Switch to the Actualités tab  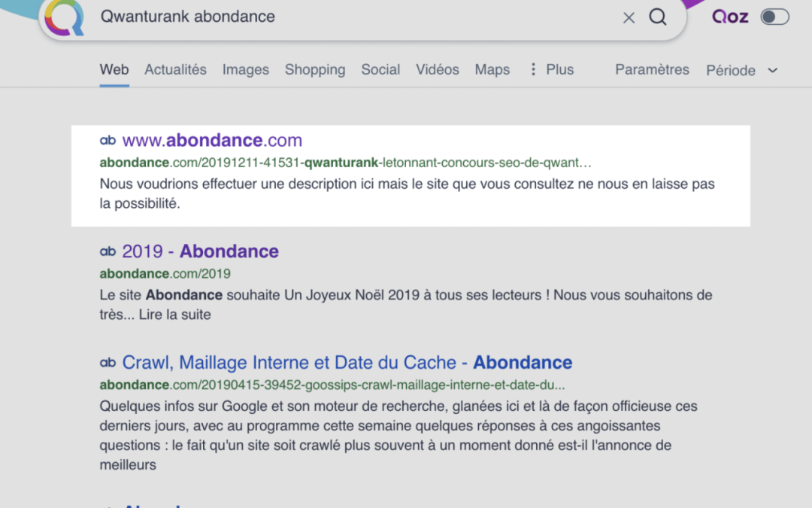(175, 69)
